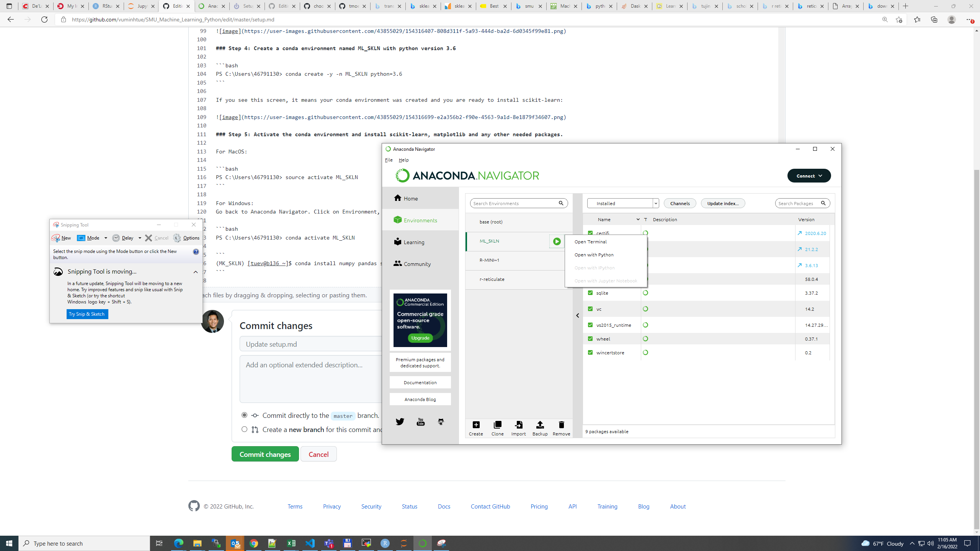This screenshot has height=551, width=980.
Task: Uncheck the vc package checkbox
Action: pyautogui.click(x=590, y=309)
